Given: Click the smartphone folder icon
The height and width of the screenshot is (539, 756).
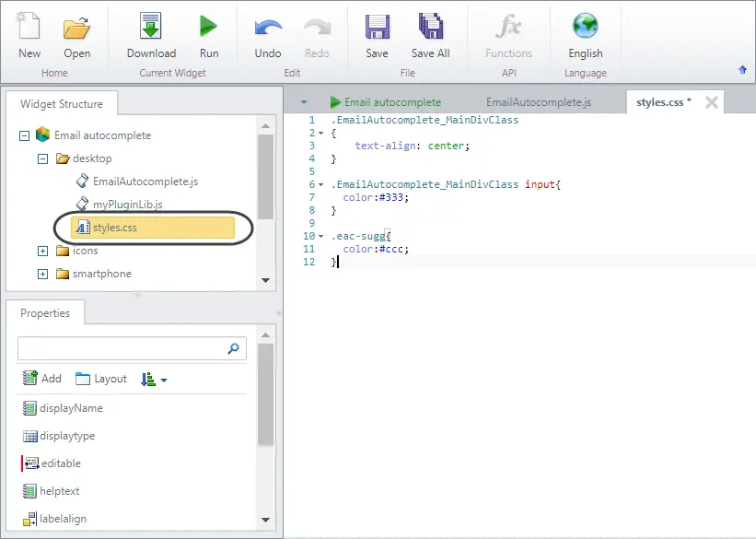Looking at the screenshot, I should 63,274.
